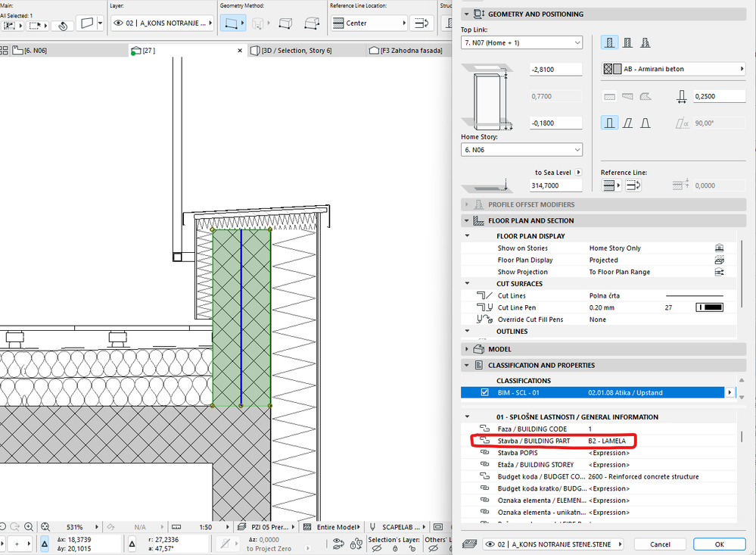
Task: Click the wall thickness field showing 0,2500
Action: 720,96
